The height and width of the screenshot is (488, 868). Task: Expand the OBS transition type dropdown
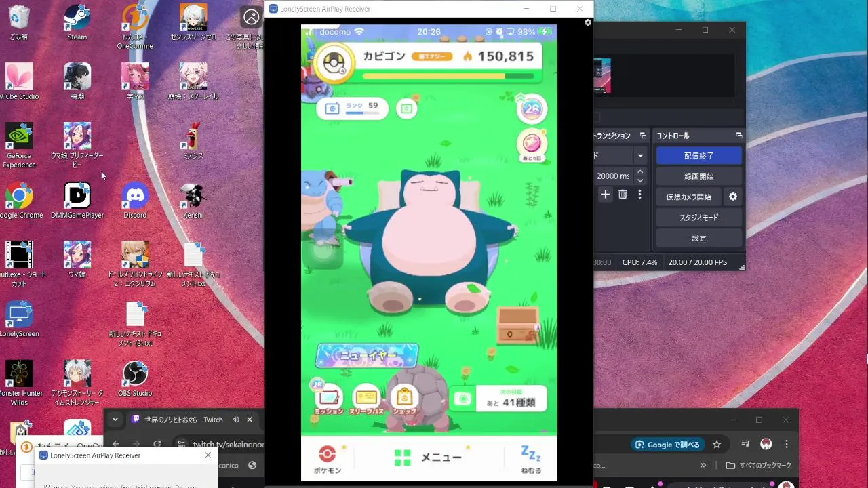(x=640, y=156)
